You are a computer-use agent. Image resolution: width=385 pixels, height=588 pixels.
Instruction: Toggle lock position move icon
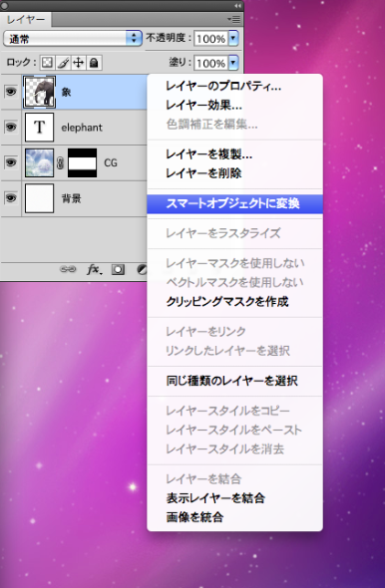(x=78, y=63)
